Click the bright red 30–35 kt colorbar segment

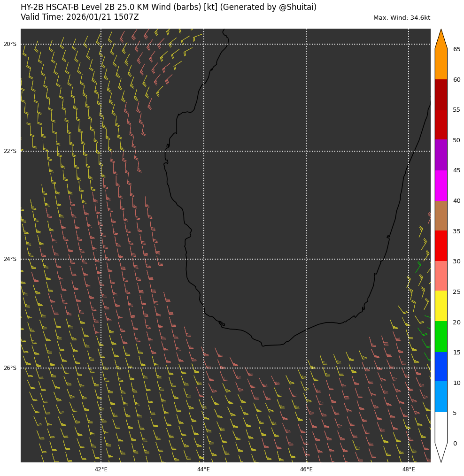pyautogui.click(x=441, y=246)
